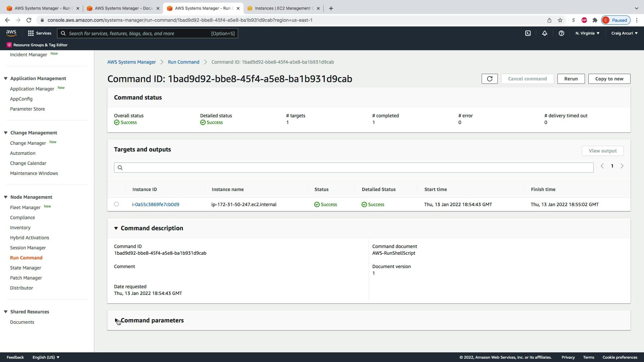Image resolution: width=644 pixels, height=362 pixels.
Task: Click the targets search input field
Action: click(x=354, y=168)
